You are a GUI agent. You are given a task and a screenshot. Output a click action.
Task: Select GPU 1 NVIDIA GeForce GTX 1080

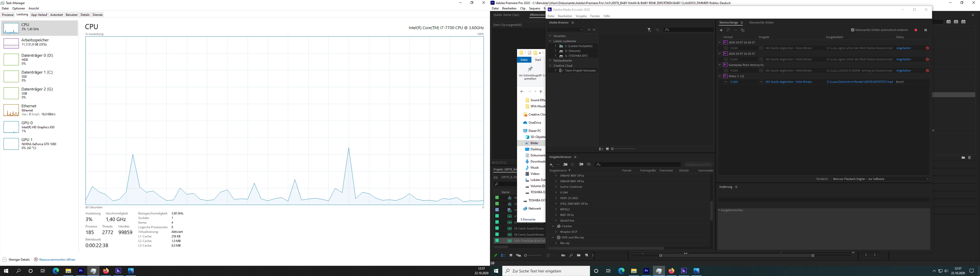(x=40, y=144)
